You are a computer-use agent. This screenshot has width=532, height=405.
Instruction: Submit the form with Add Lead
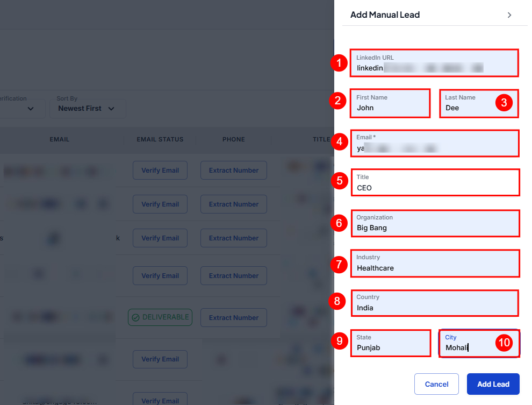493,384
